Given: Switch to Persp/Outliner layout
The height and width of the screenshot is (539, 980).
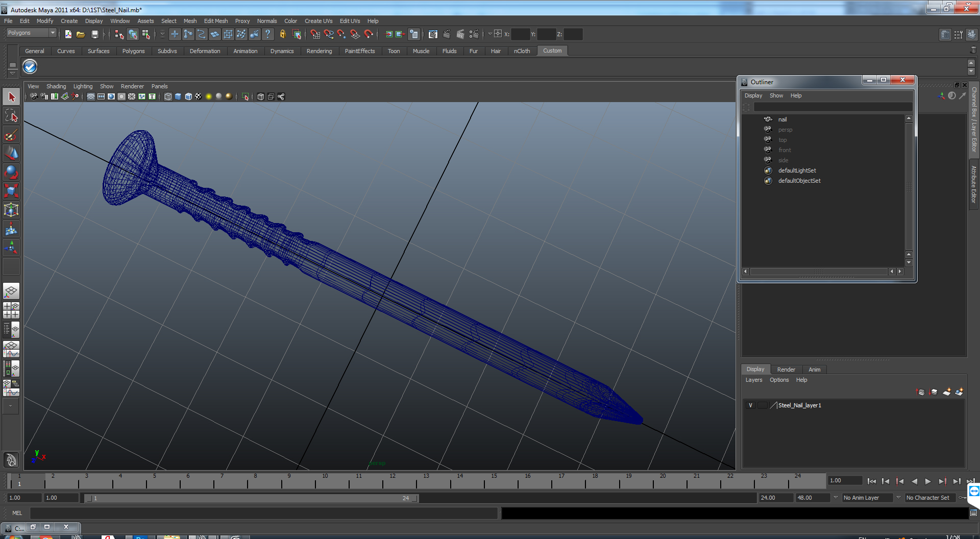Looking at the screenshot, I should pyautogui.click(x=11, y=330).
